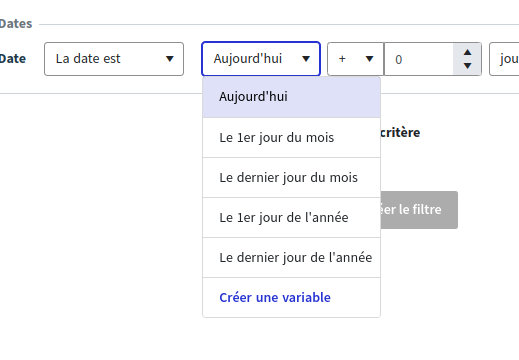Open the plus/minus operator dropdown
The width and height of the screenshot is (519, 360).
tap(356, 59)
